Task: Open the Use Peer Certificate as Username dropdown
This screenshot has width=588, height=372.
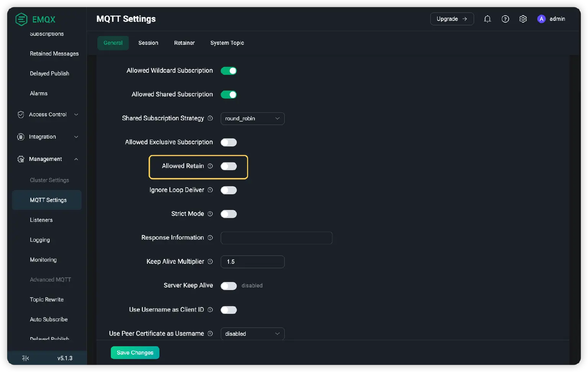Action: click(x=252, y=333)
